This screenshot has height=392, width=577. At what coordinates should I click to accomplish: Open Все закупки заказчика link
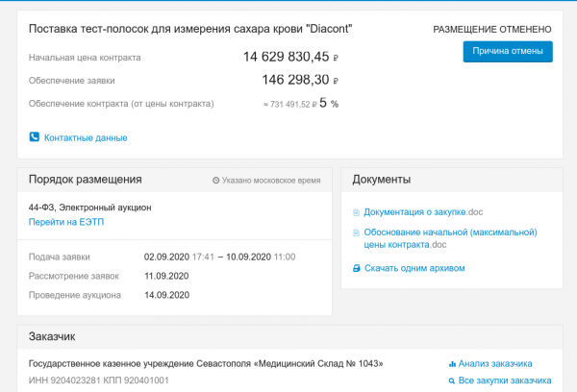point(505,380)
